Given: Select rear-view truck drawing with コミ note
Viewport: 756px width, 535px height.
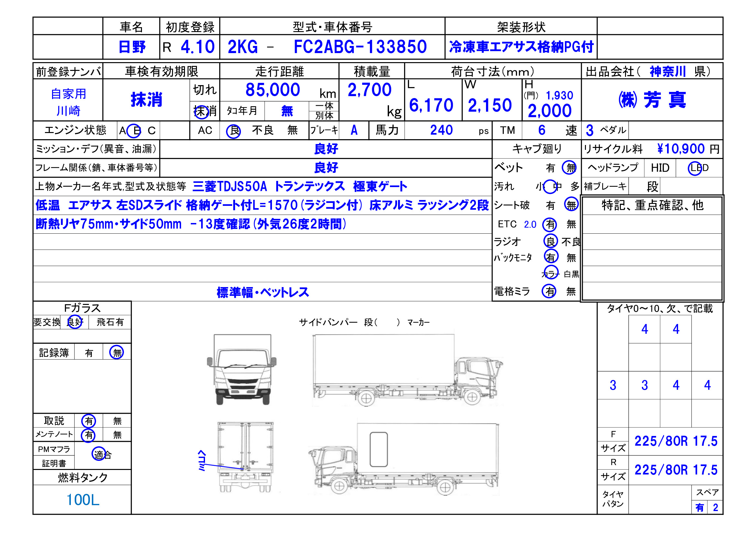Looking at the screenshot, I should pos(245,457).
